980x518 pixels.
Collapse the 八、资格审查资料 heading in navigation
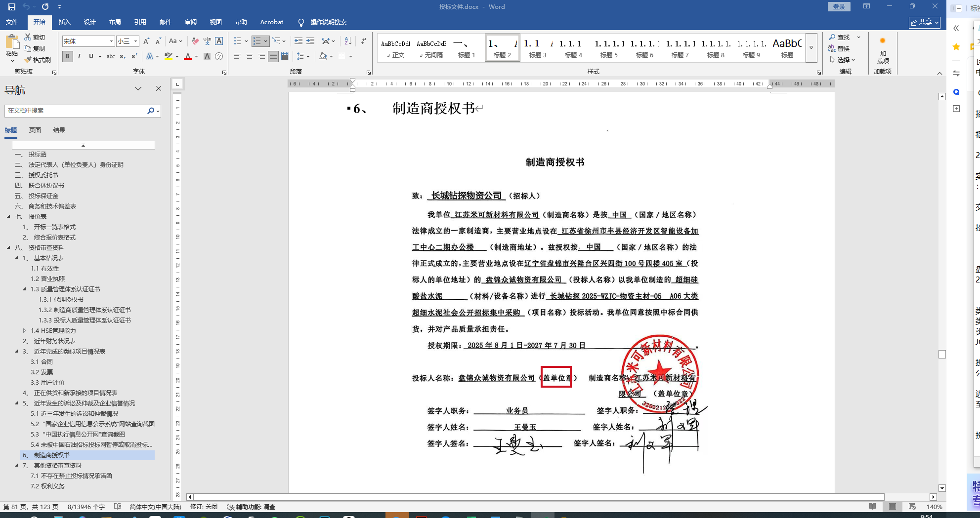coord(8,248)
